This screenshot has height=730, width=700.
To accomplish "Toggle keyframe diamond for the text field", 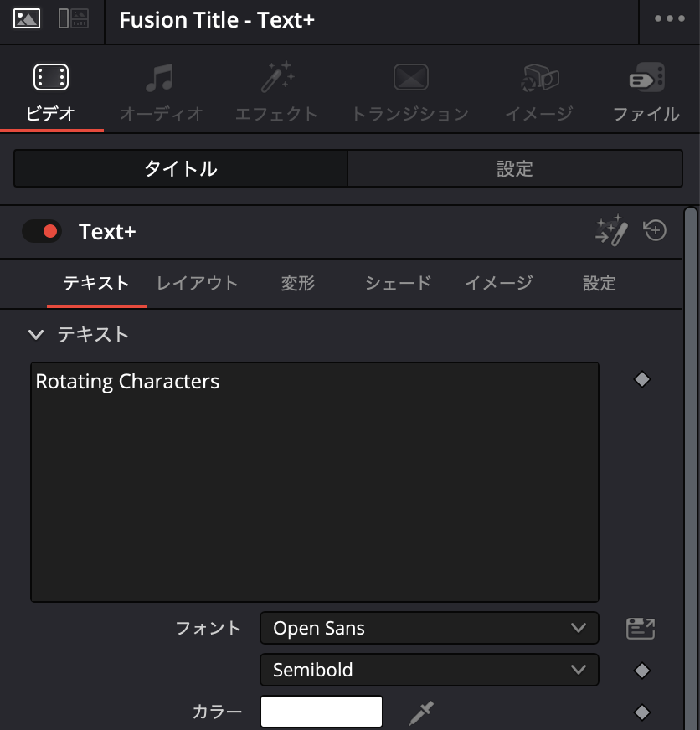I will pos(641,379).
